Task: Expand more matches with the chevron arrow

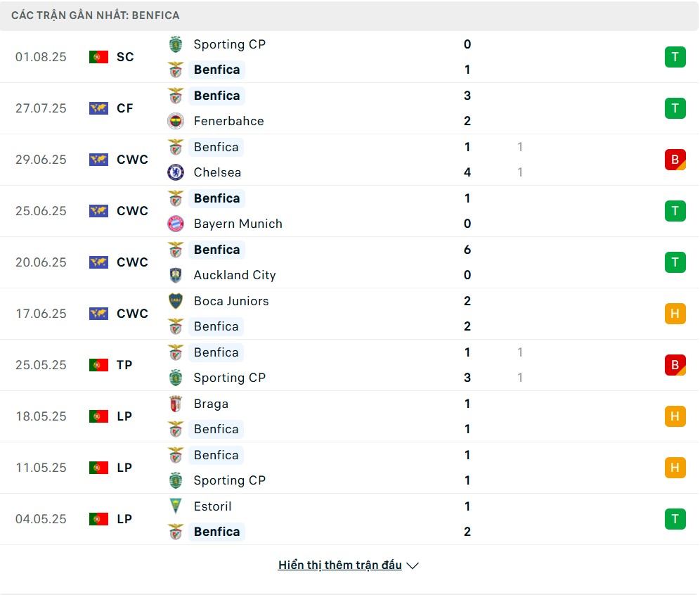Action: (413, 565)
